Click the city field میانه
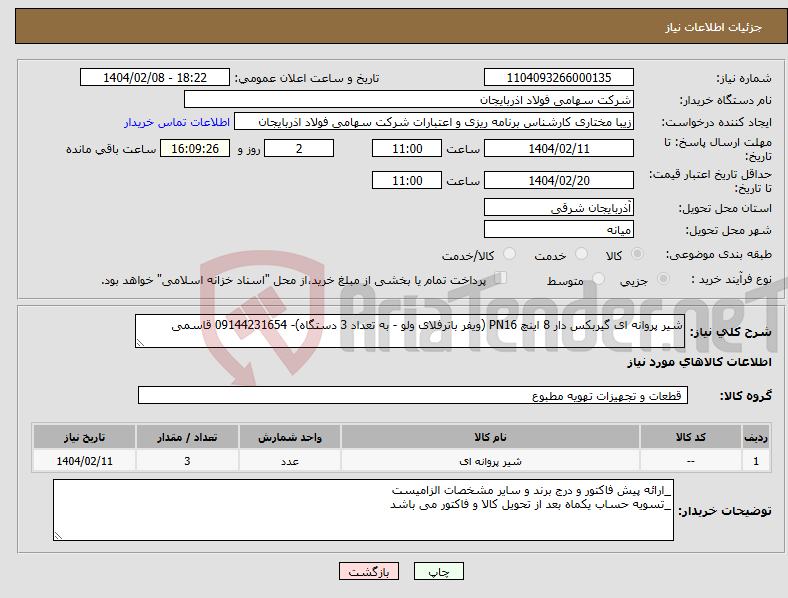This screenshot has height=598, width=788. (559, 229)
